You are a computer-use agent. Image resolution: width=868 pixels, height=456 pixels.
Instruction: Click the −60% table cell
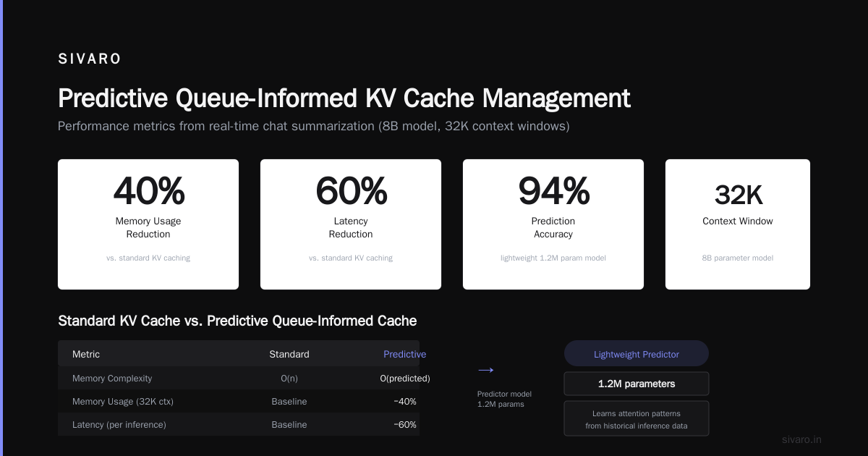[405, 425]
